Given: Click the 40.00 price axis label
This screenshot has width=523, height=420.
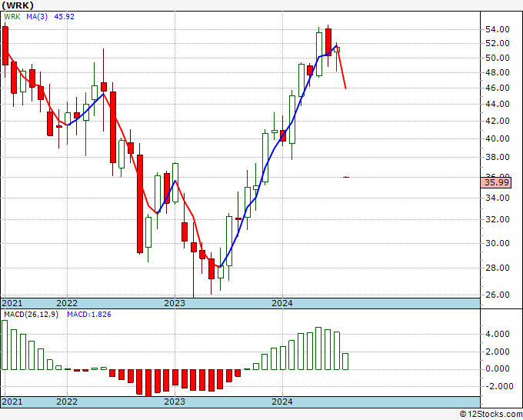Looking at the screenshot, I should pos(498,138).
